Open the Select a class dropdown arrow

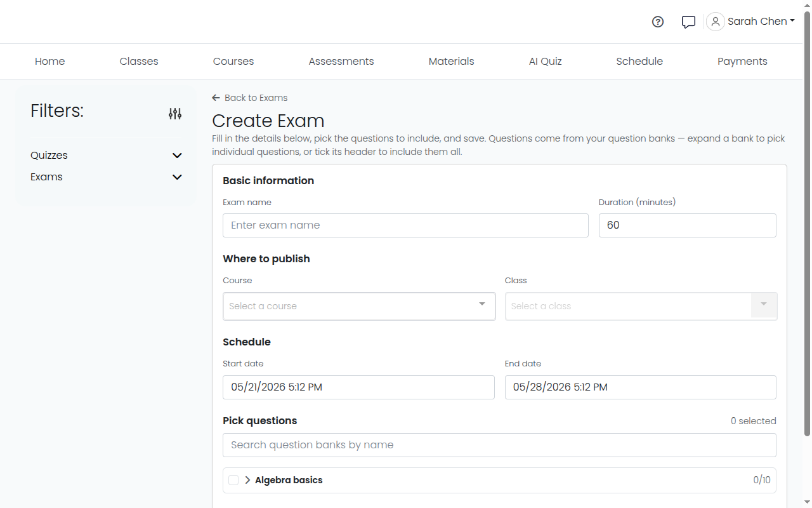(x=764, y=305)
